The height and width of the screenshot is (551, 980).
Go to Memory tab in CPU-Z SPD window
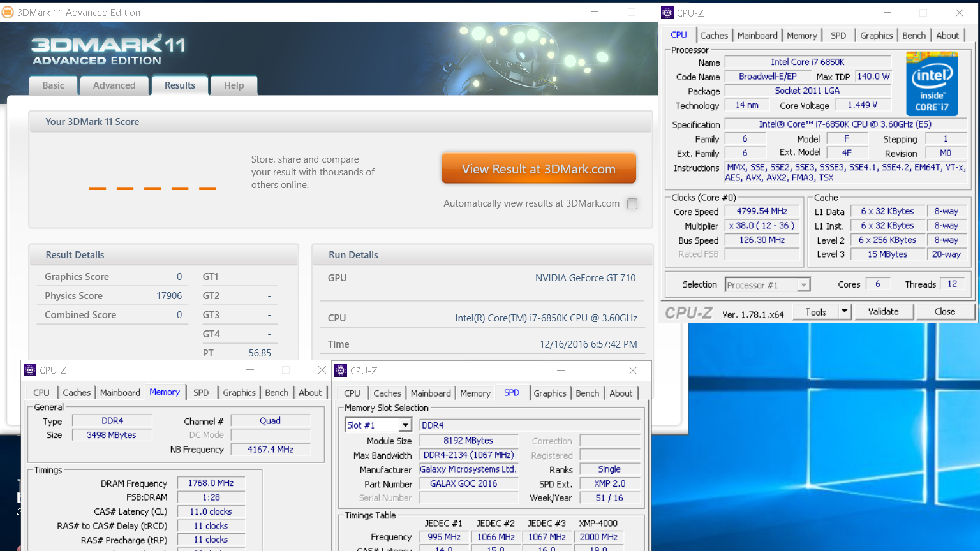tap(475, 393)
